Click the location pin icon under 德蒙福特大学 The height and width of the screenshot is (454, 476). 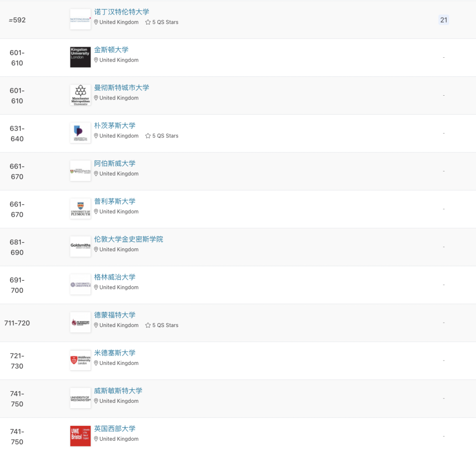click(96, 325)
